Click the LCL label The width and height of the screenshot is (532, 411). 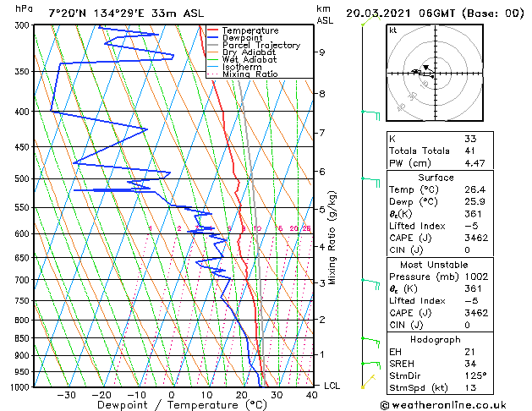click(x=332, y=386)
